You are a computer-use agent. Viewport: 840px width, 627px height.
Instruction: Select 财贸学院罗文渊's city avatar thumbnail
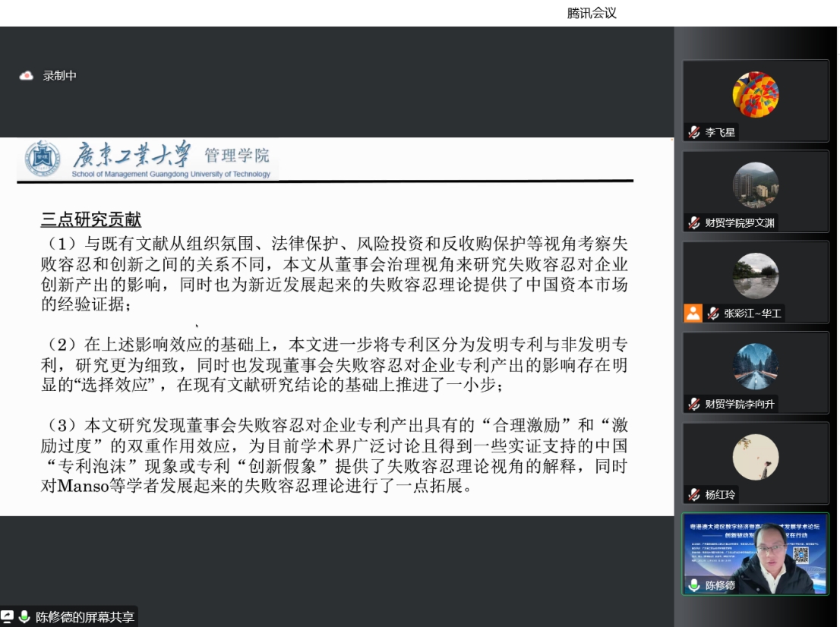coord(755,185)
